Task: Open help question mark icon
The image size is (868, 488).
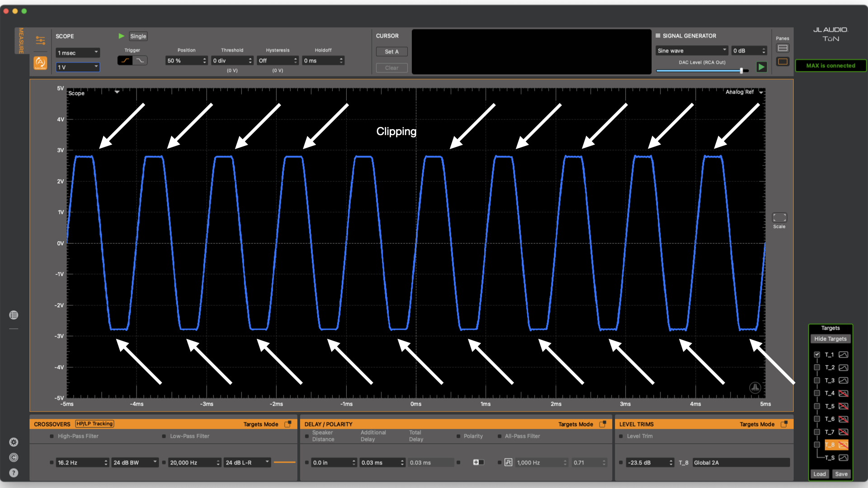Action: click(x=14, y=473)
